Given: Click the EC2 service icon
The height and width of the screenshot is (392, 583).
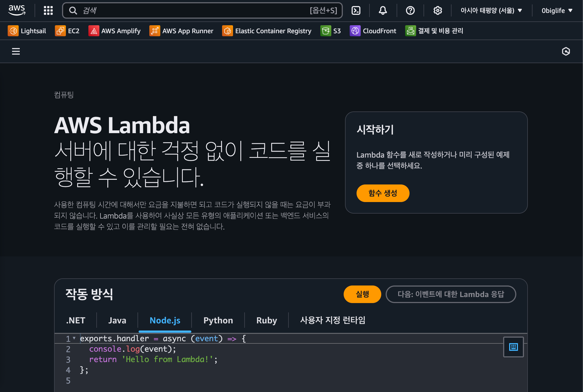Looking at the screenshot, I should pos(60,31).
